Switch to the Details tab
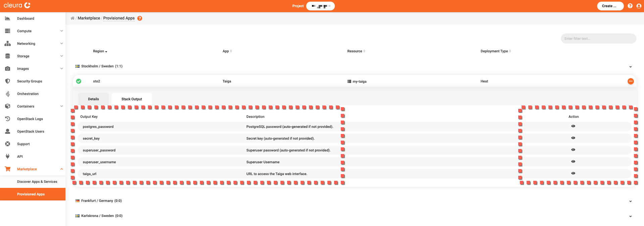This screenshot has height=226, width=644. click(x=93, y=99)
